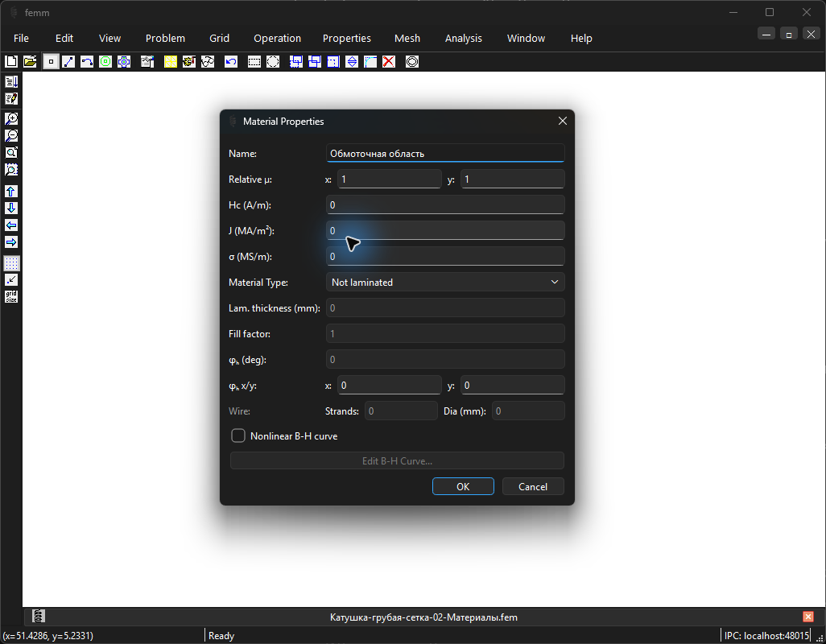This screenshot has height=644, width=826.
Task: Enable the Nonlinear B-H curve checkbox
Action: (238, 436)
